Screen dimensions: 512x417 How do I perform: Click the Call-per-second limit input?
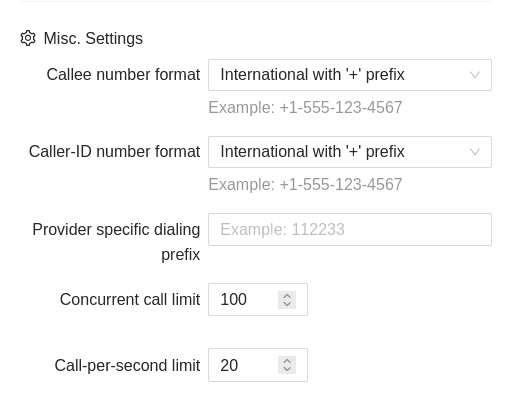(x=258, y=365)
